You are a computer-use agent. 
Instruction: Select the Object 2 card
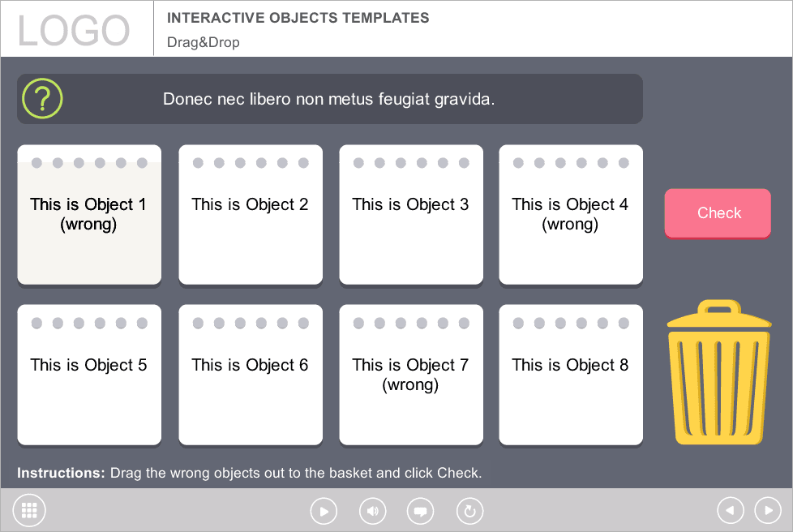[x=251, y=215]
